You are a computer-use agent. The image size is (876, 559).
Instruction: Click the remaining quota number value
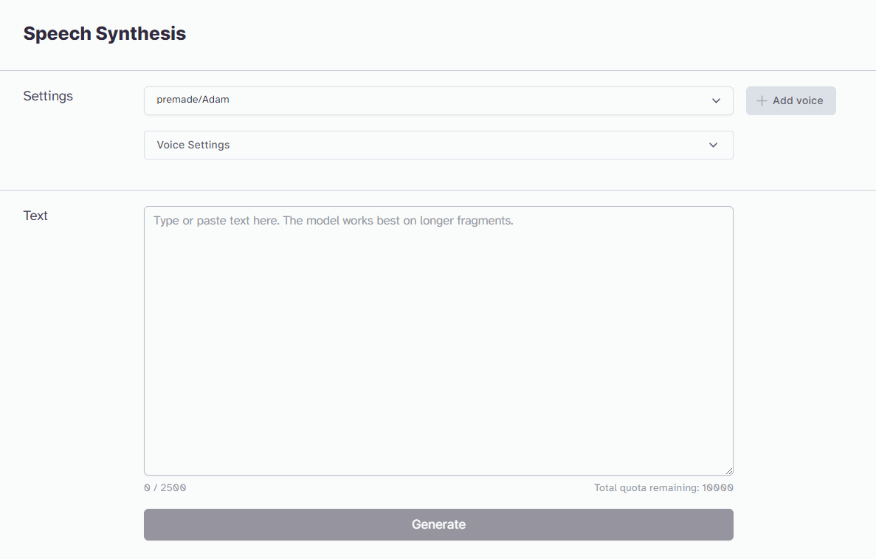(718, 488)
